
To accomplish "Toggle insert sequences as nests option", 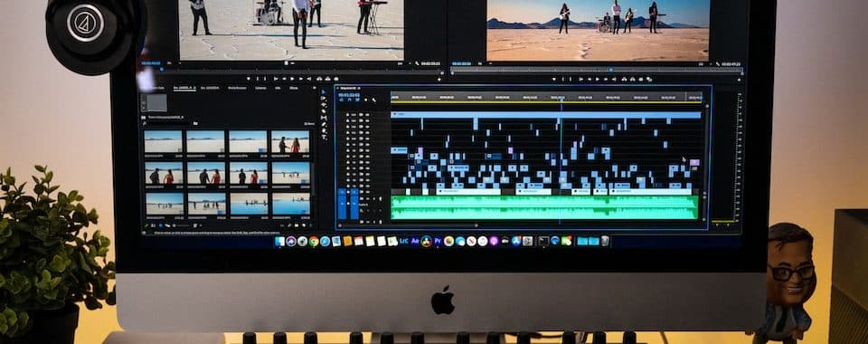I will [341, 100].
